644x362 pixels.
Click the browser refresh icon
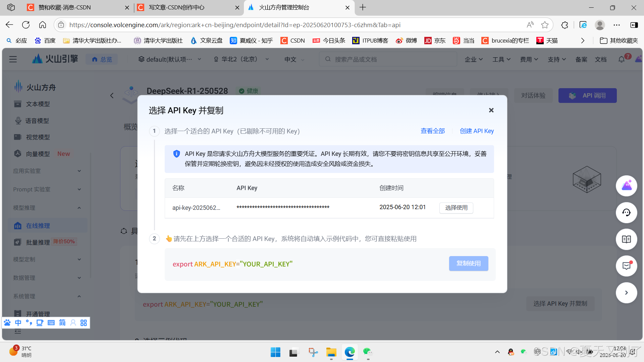point(26,25)
